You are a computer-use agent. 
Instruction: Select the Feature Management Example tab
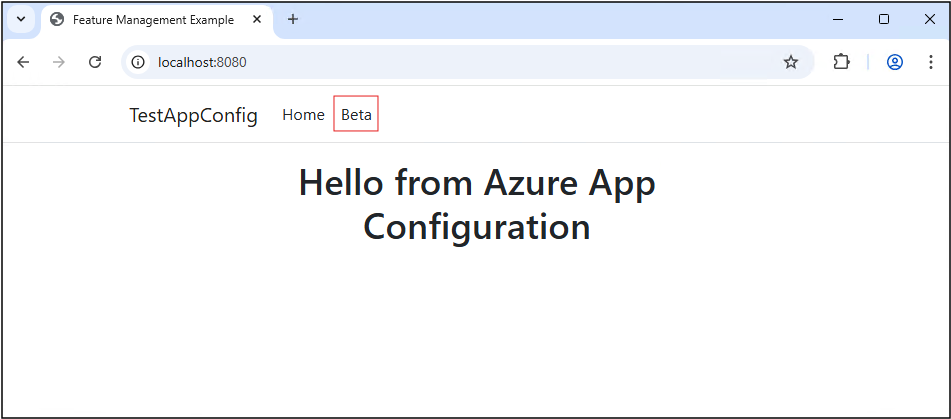[x=150, y=20]
